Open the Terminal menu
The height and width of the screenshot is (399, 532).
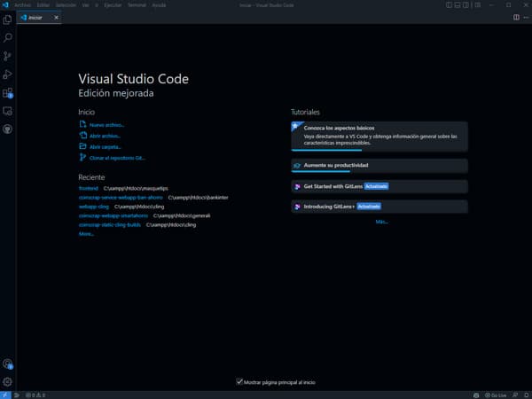pyautogui.click(x=137, y=5)
